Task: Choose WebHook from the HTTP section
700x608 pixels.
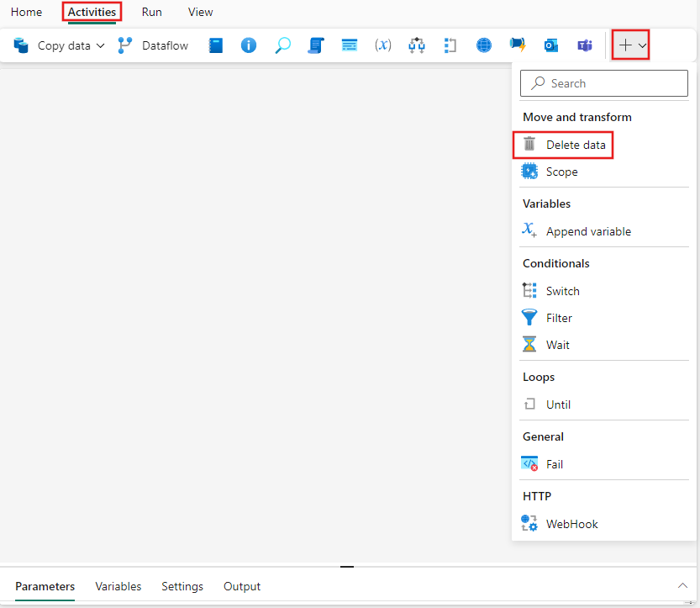Action: 571,523
